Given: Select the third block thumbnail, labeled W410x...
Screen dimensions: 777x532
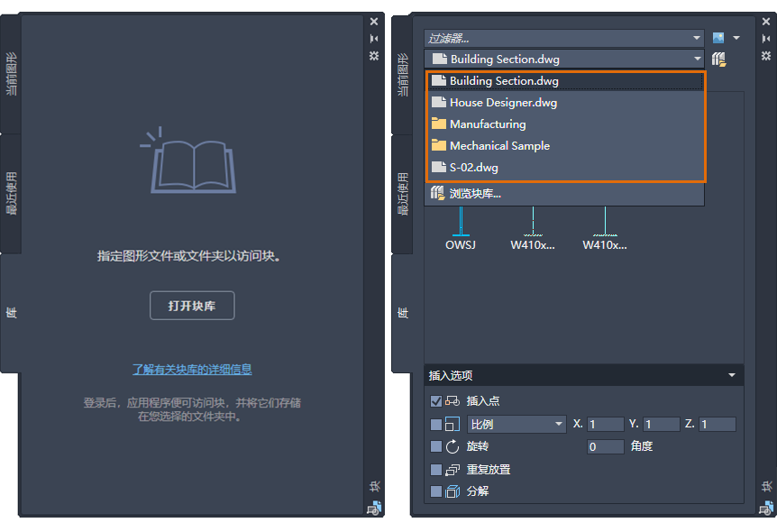Looking at the screenshot, I should pos(605,228).
